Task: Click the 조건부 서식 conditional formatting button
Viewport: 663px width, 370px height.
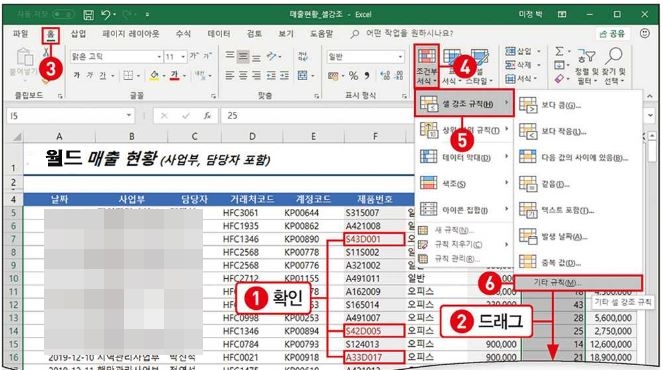Action: pyautogui.click(x=426, y=66)
